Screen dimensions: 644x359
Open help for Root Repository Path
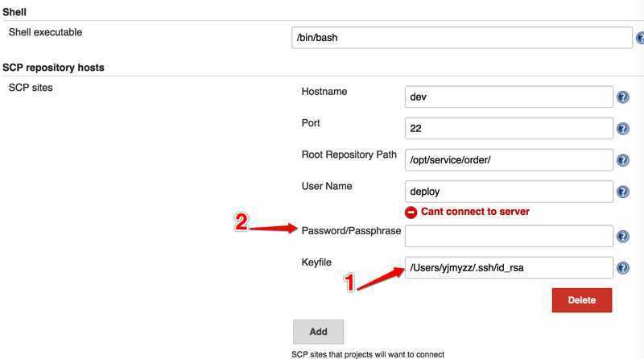pyautogui.click(x=623, y=160)
